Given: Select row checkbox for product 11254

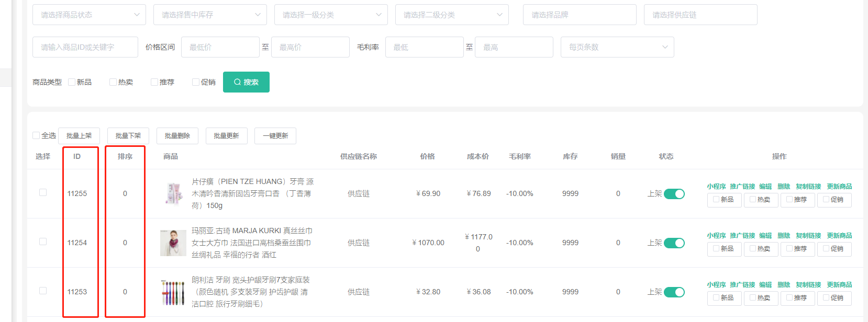Looking at the screenshot, I should [43, 241].
